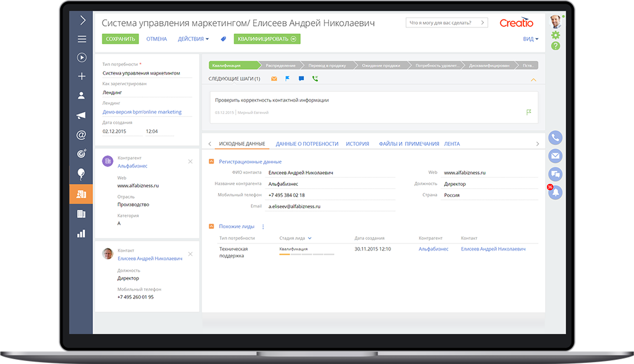
Task: Select the Ожидание продажи stage
Action: click(x=381, y=65)
